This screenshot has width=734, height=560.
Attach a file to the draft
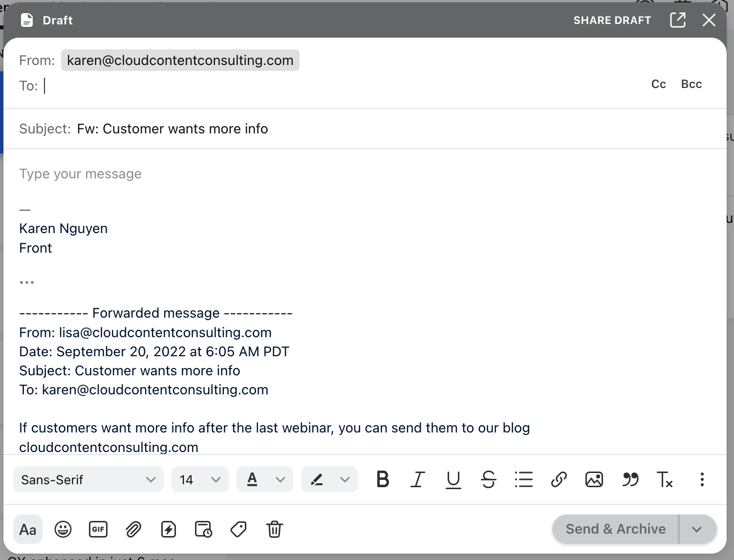tap(133, 529)
